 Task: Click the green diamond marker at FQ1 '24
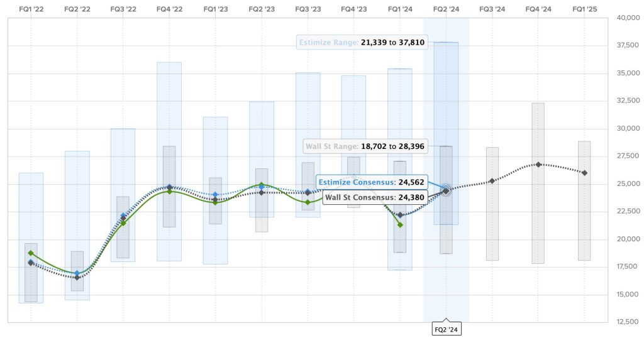400,224
